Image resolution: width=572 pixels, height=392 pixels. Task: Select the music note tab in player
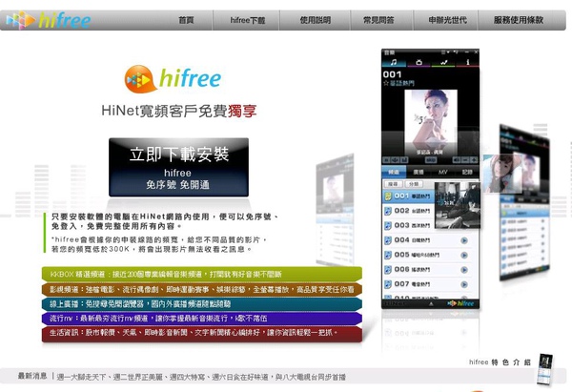point(394,62)
